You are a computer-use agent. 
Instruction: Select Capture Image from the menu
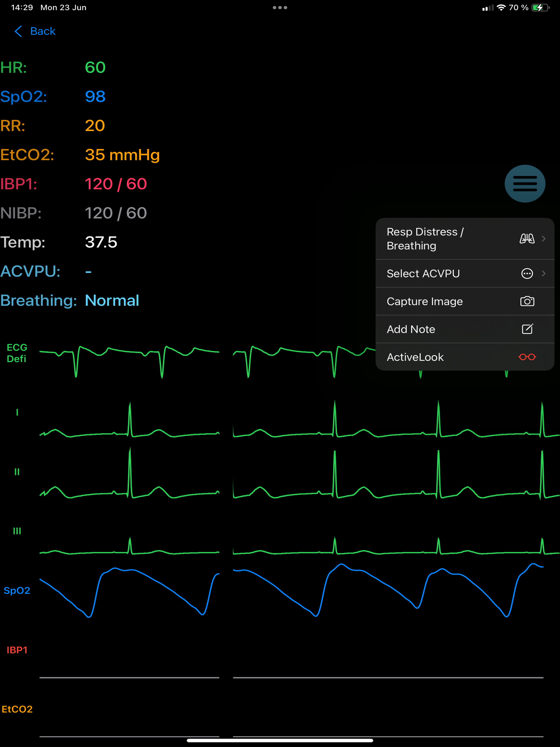[x=465, y=301]
